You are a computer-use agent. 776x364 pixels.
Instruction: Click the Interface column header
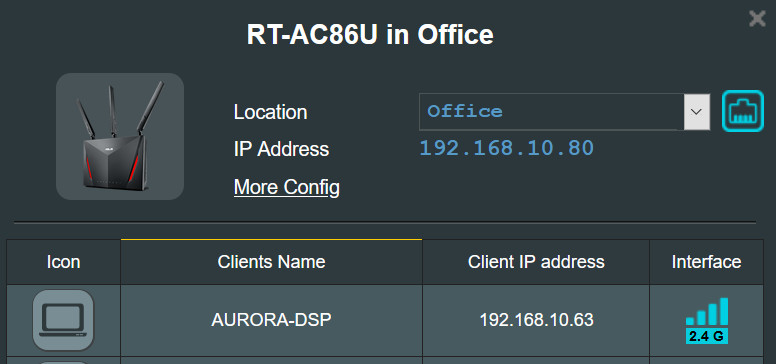pos(706,262)
